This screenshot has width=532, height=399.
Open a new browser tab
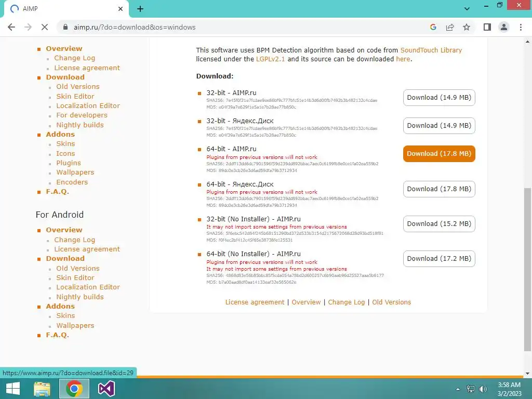(x=140, y=9)
